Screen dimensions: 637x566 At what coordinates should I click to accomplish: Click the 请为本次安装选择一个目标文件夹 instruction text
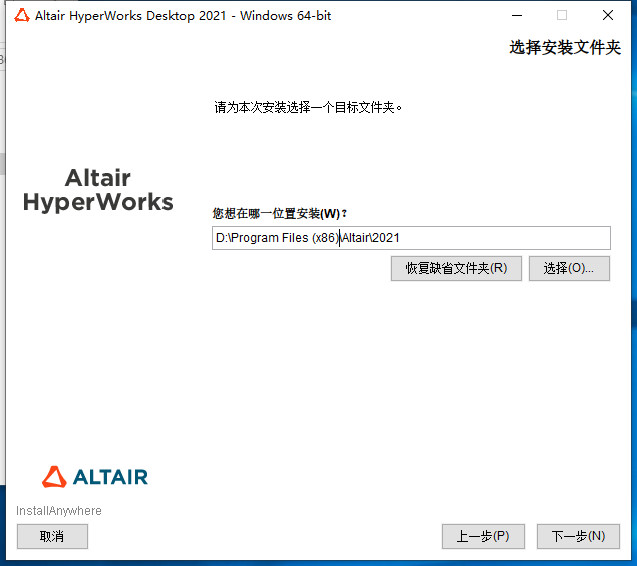pos(308,108)
